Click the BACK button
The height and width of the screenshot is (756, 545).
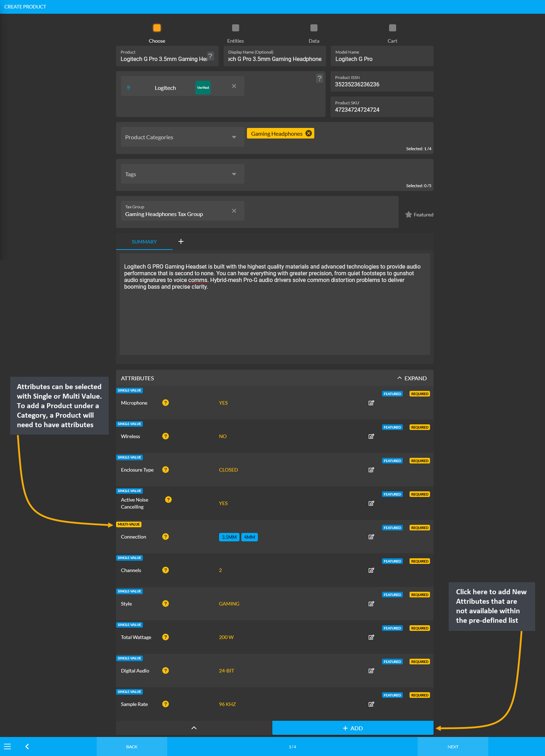[x=132, y=747]
